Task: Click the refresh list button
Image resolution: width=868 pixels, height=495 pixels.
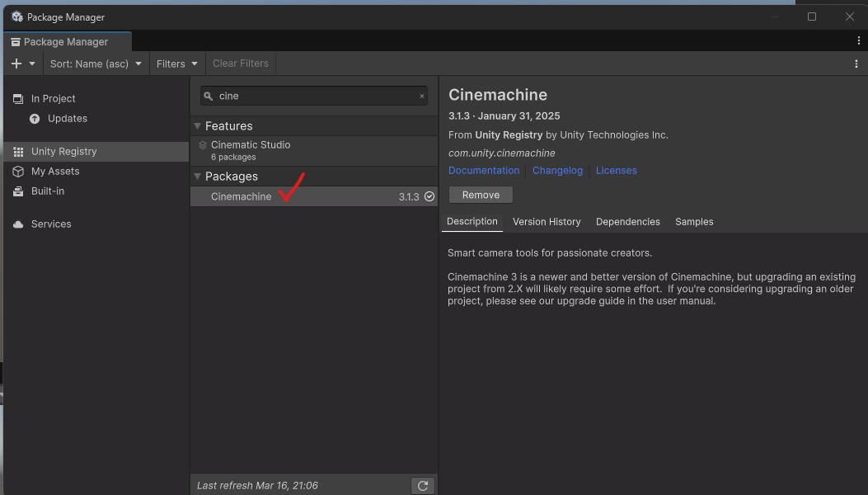Action: coord(423,486)
